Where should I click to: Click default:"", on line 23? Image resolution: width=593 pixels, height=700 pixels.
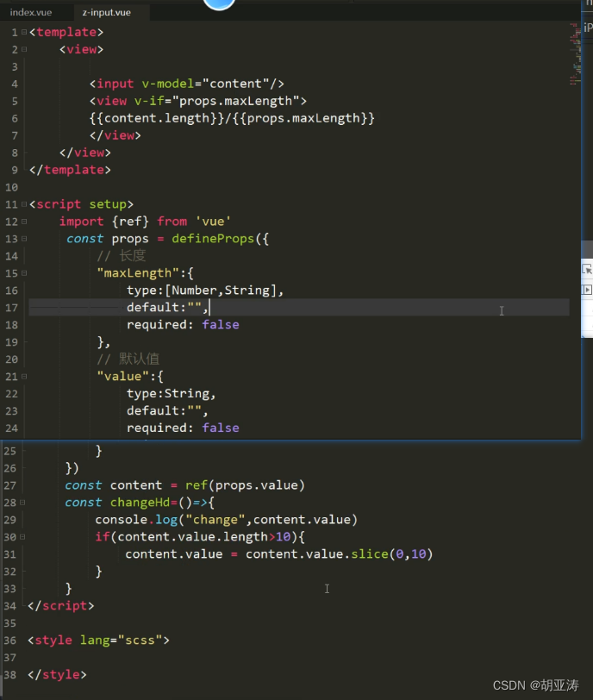[x=167, y=410]
